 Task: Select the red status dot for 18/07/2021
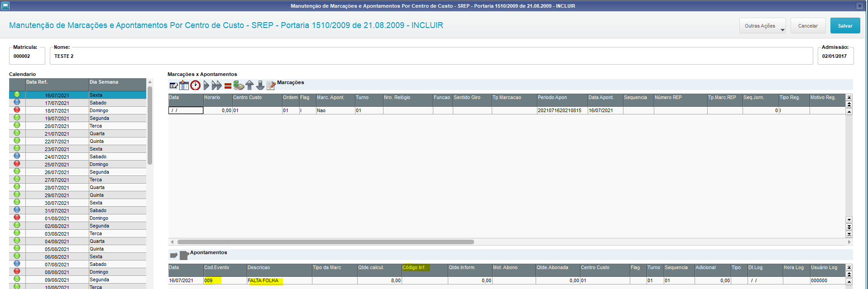(17, 110)
